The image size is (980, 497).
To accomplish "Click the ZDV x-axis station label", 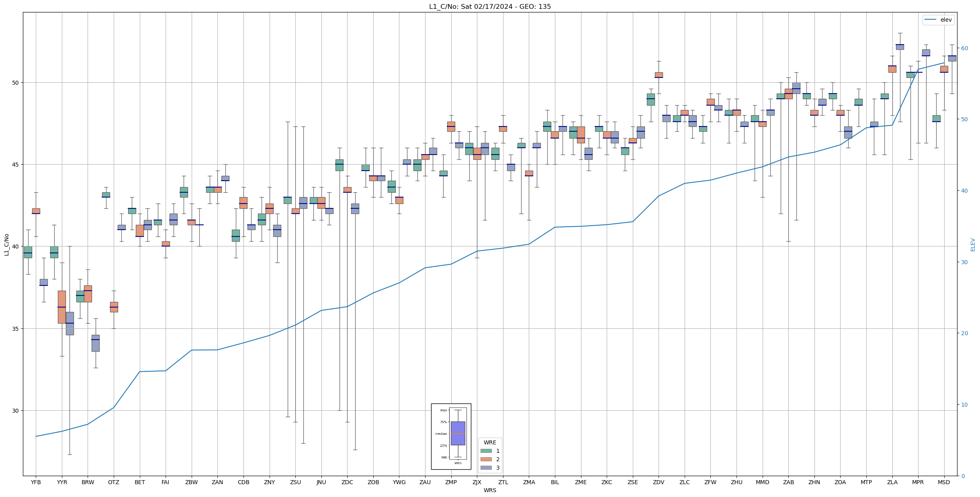I will 659,482.
